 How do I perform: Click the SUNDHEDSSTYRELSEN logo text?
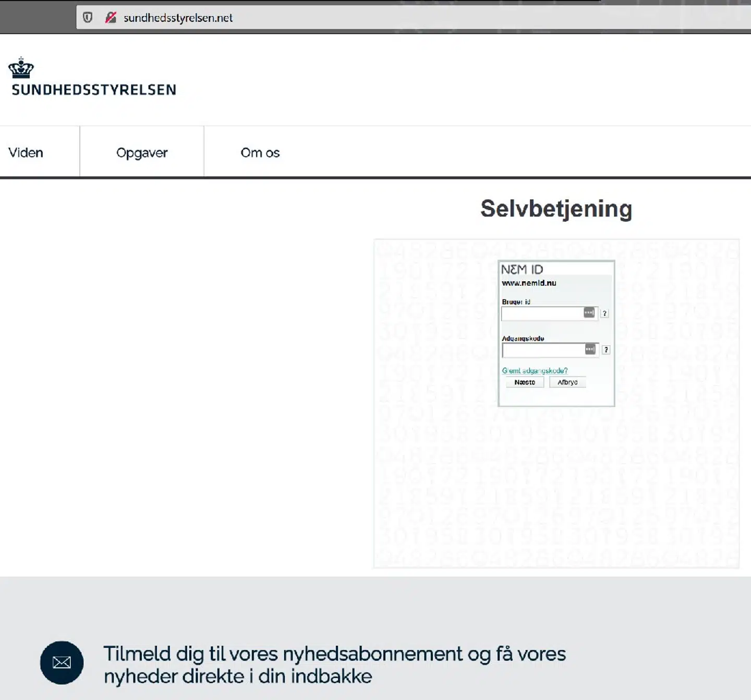(94, 90)
